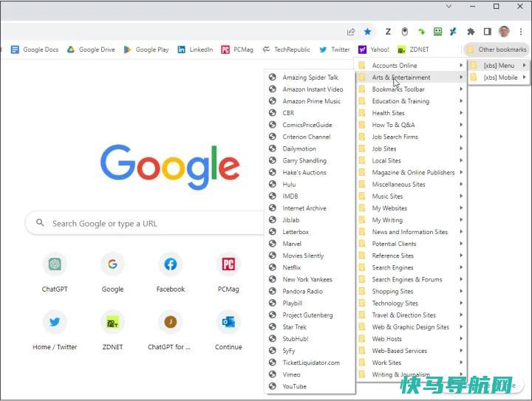Expand the Technology Sites folder

pyautogui.click(x=411, y=303)
